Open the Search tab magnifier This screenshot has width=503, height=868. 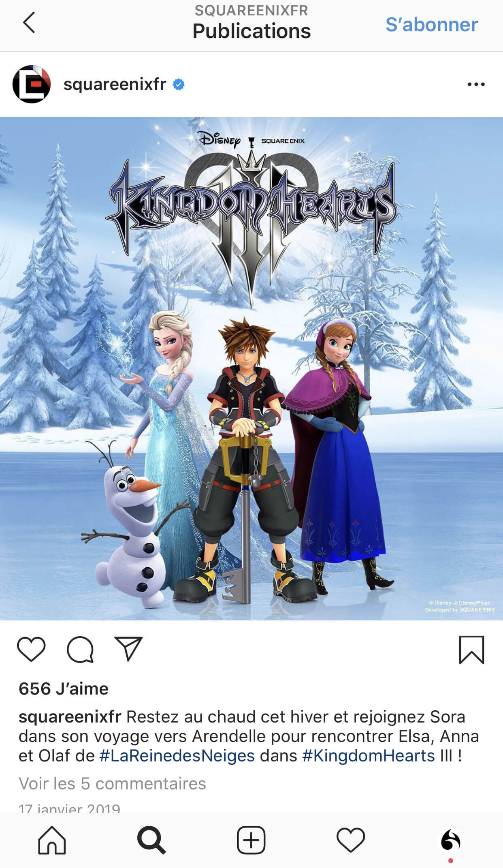pos(151,840)
